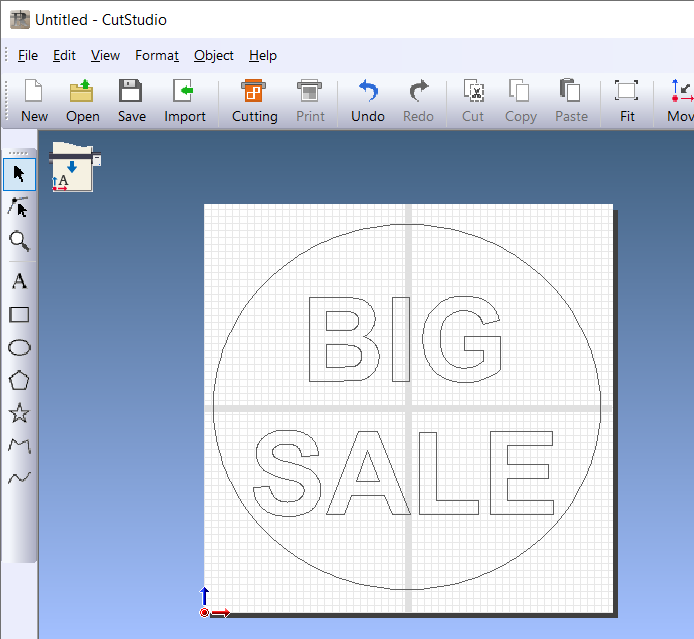Choose the magnifying glass zoom tool

coord(19,240)
